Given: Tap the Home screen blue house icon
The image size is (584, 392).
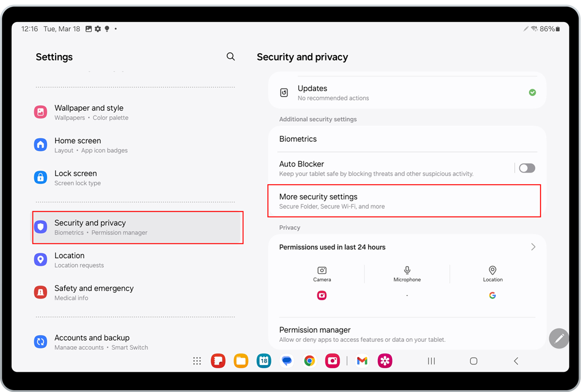Looking at the screenshot, I should tap(40, 144).
